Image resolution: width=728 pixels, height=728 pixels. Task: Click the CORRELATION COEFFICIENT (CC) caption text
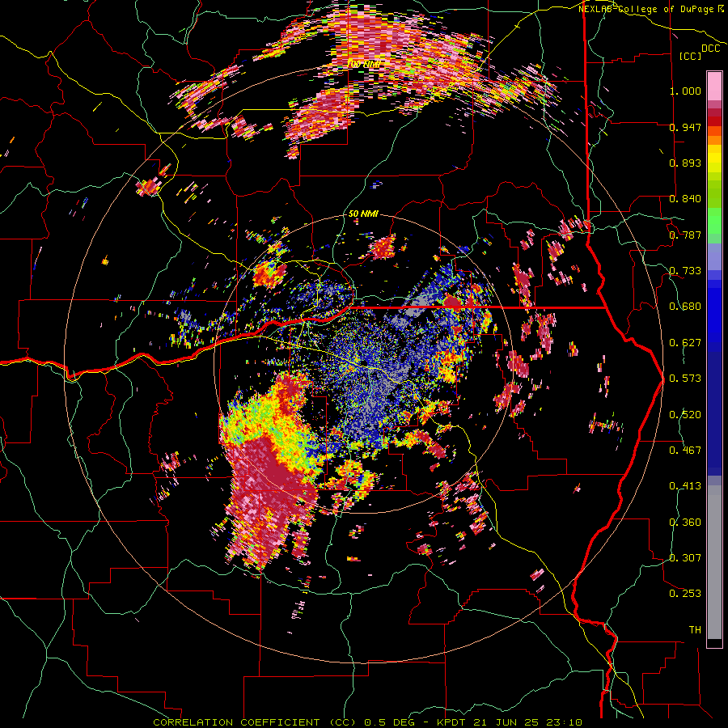click(x=255, y=722)
